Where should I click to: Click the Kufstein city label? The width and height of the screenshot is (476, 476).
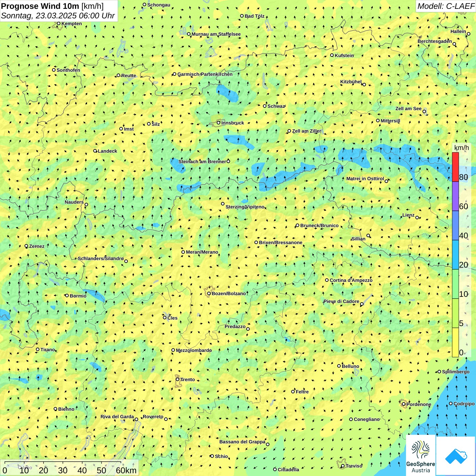point(344,55)
